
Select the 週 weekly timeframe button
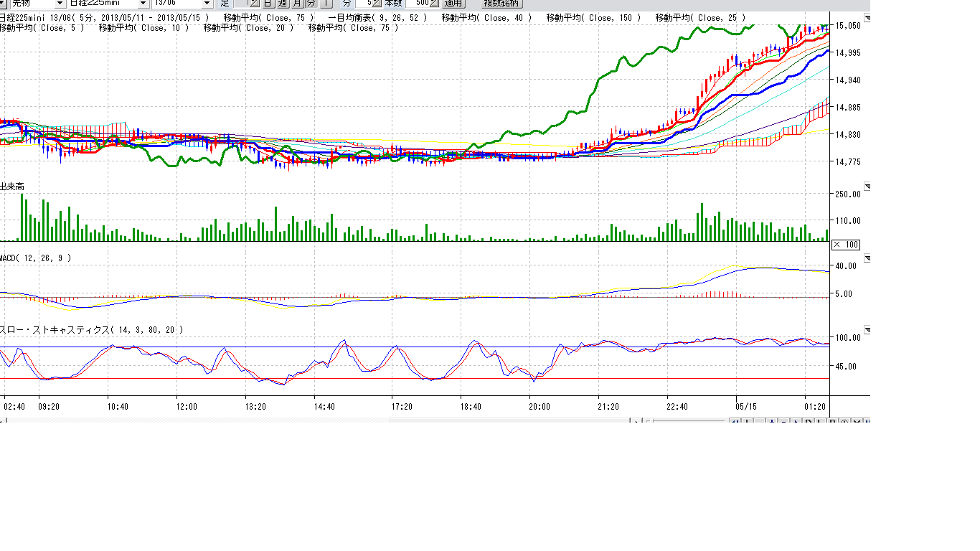click(282, 4)
